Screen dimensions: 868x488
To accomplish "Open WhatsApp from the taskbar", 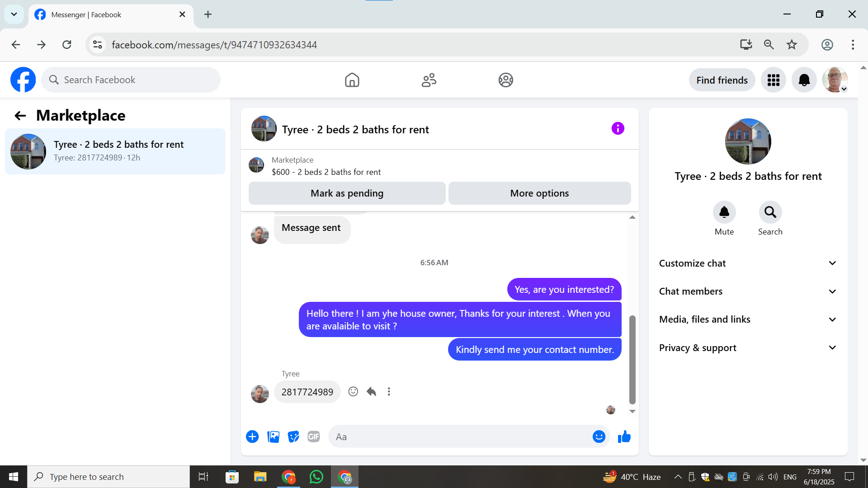I will point(316,477).
